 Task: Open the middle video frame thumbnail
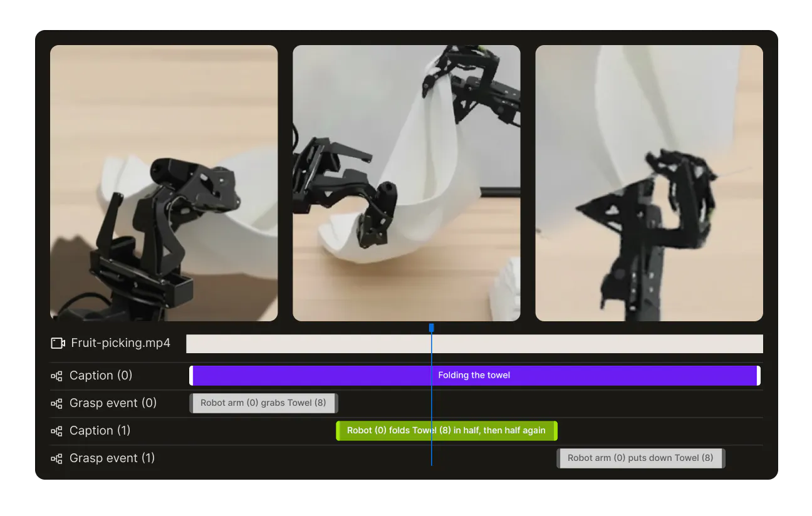click(406, 182)
